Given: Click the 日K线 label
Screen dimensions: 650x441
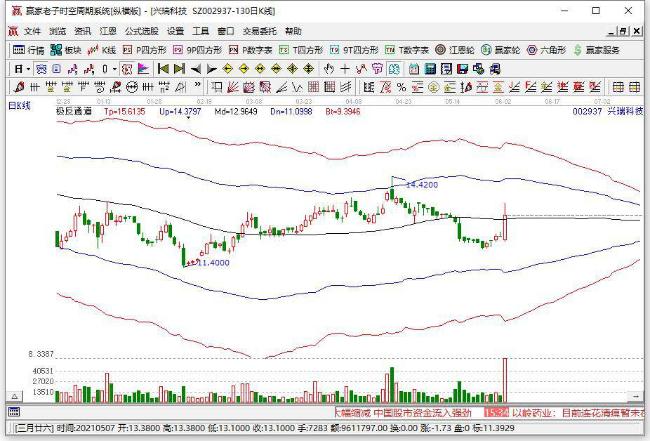Looking at the screenshot, I should click(19, 106).
